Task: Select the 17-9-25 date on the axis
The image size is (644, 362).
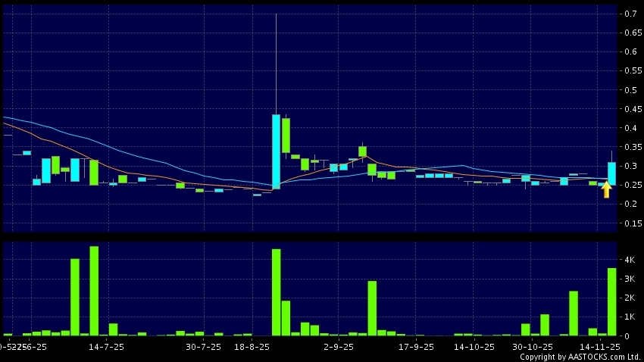Action: pyautogui.click(x=416, y=346)
